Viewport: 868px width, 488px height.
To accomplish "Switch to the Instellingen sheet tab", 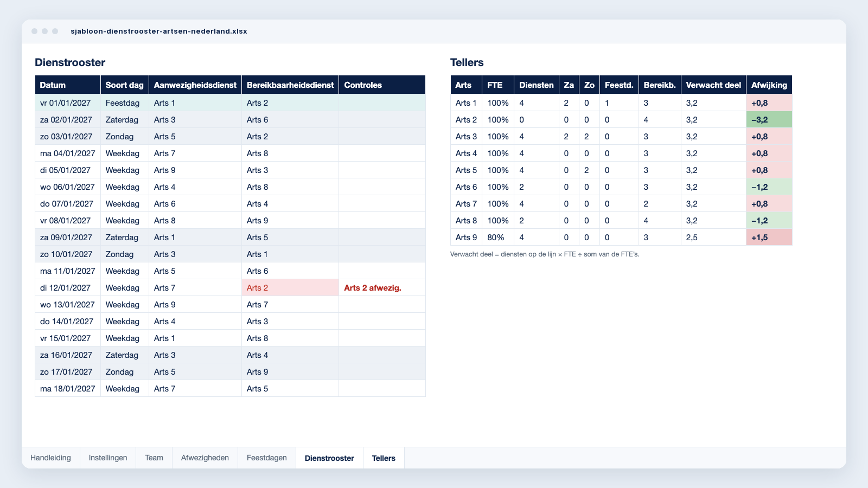I will coord(108,458).
